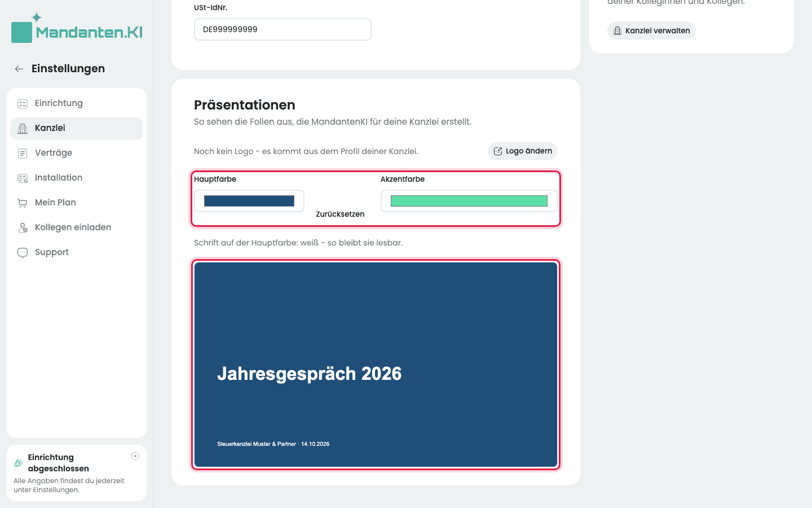Go to Verträge settings
This screenshot has height=508, width=812.
(x=77, y=153)
